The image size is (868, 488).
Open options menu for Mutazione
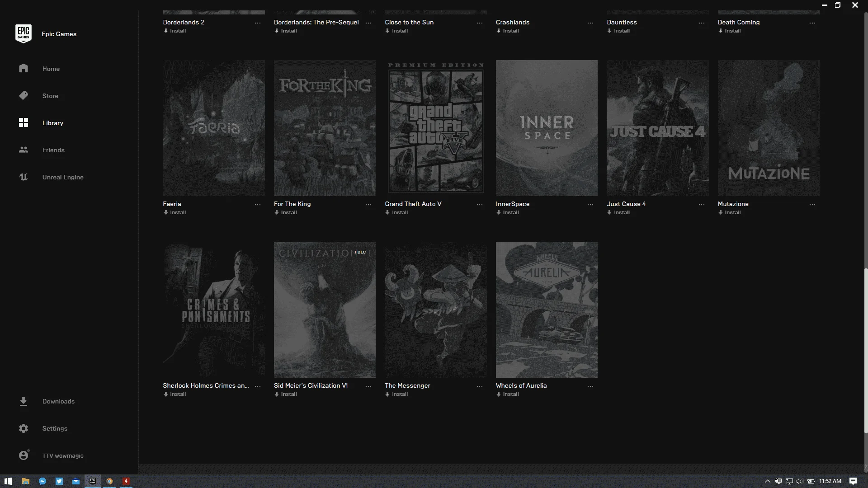(x=812, y=205)
